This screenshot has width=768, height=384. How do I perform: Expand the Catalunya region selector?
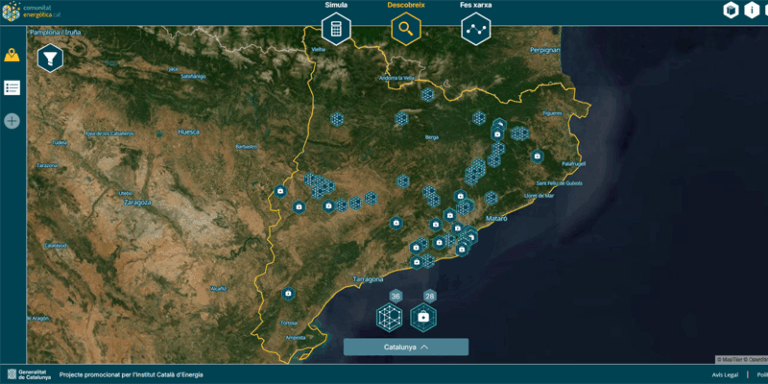406,347
